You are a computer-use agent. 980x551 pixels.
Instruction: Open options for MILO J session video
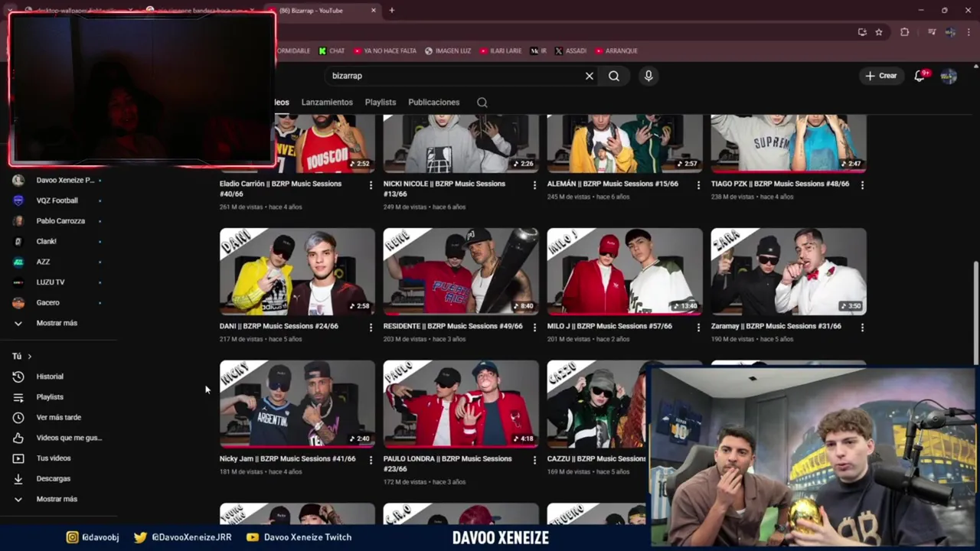[x=698, y=328]
